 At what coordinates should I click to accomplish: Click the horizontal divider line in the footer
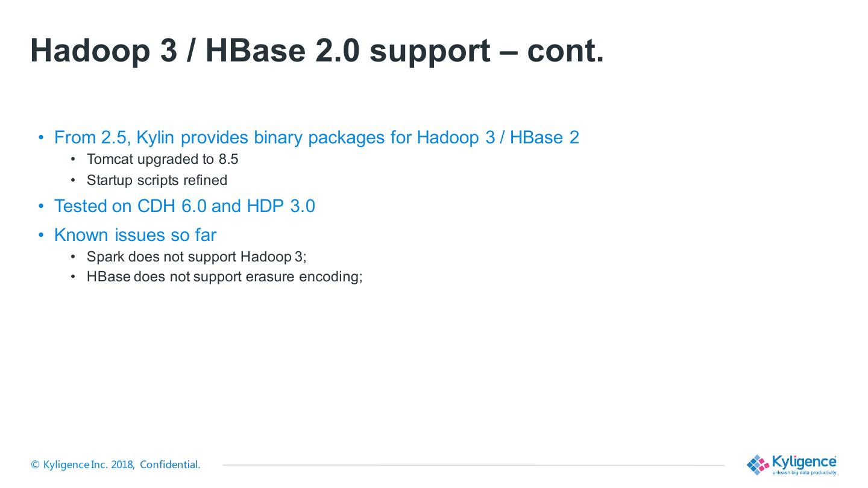(x=473, y=465)
